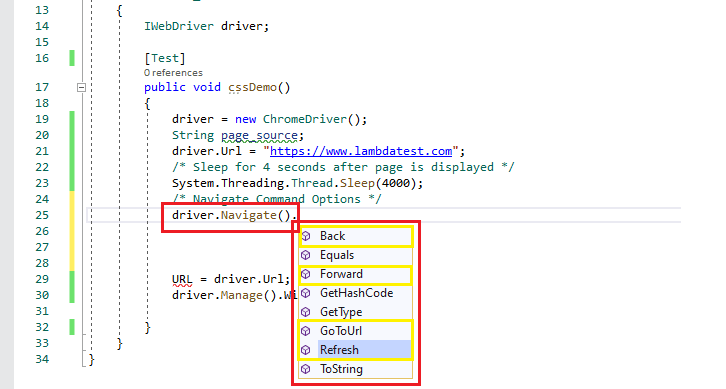Click the String type on line 20
Viewport: 726px width, 389px height.
click(x=193, y=136)
